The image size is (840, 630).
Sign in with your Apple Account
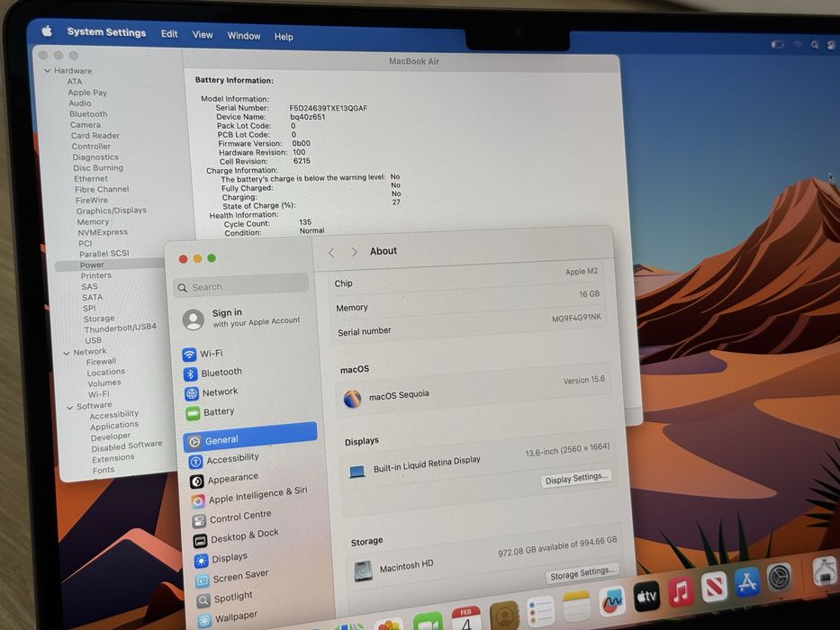click(241, 319)
